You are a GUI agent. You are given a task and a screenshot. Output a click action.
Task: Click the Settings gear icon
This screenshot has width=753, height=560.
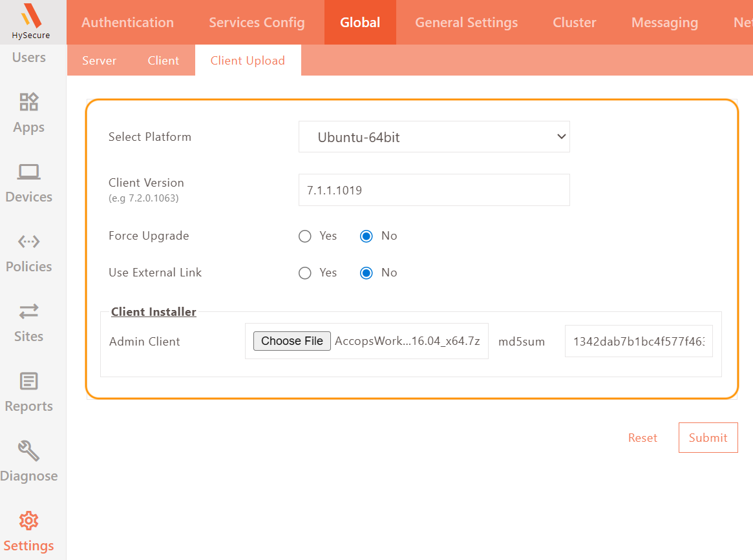tap(29, 521)
